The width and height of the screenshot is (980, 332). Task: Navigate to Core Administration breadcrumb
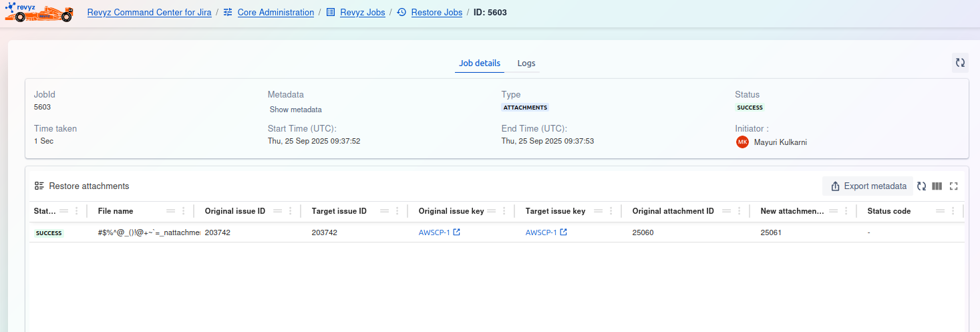(275, 12)
